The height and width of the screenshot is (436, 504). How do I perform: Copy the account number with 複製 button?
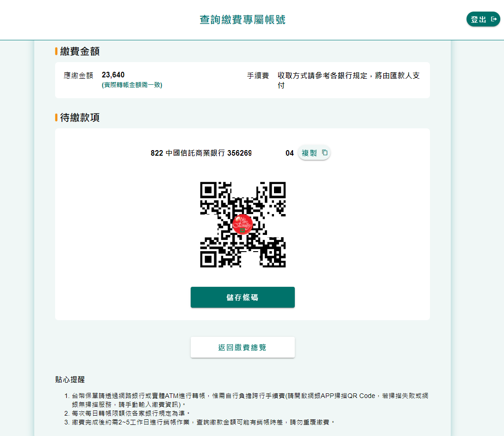[x=314, y=153]
